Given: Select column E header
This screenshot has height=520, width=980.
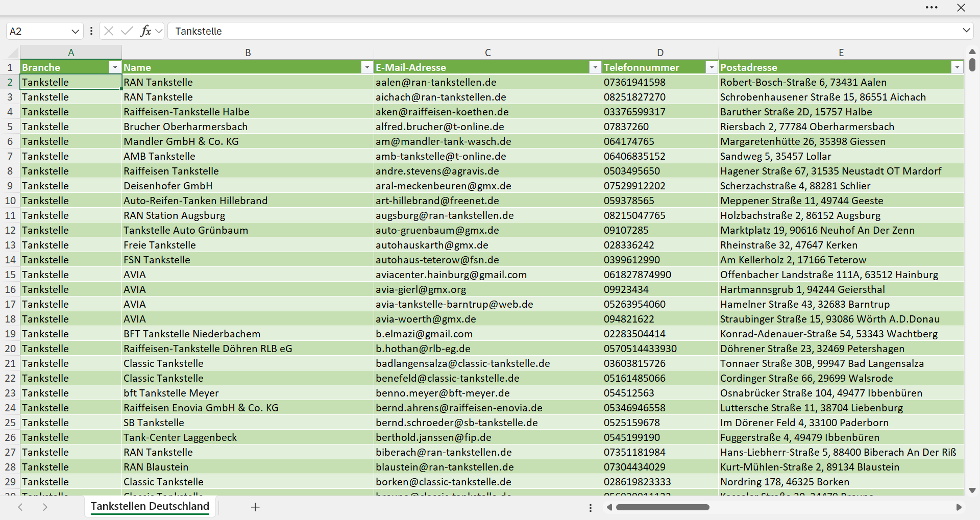Looking at the screenshot, I should (x=841, y=53).
